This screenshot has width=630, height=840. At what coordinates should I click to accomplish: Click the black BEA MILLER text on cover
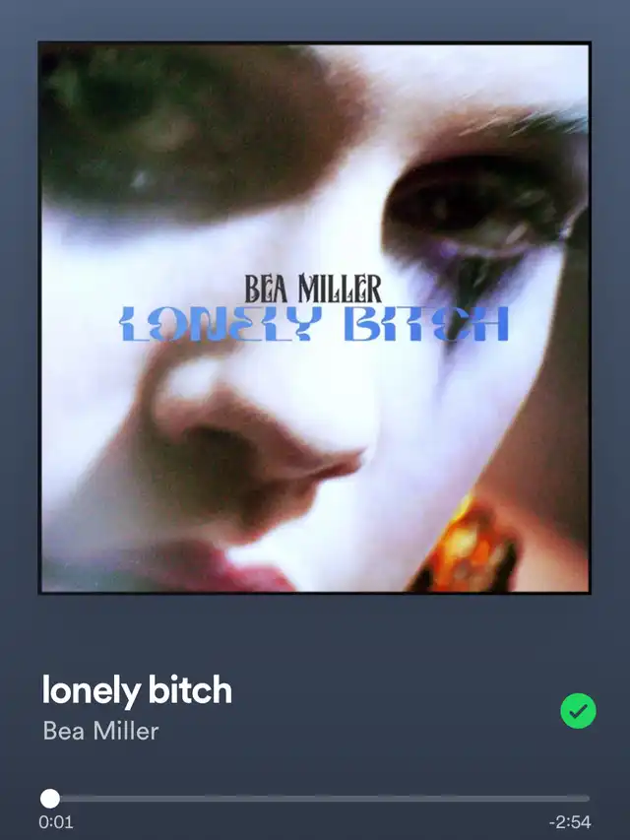click(313, 289)
